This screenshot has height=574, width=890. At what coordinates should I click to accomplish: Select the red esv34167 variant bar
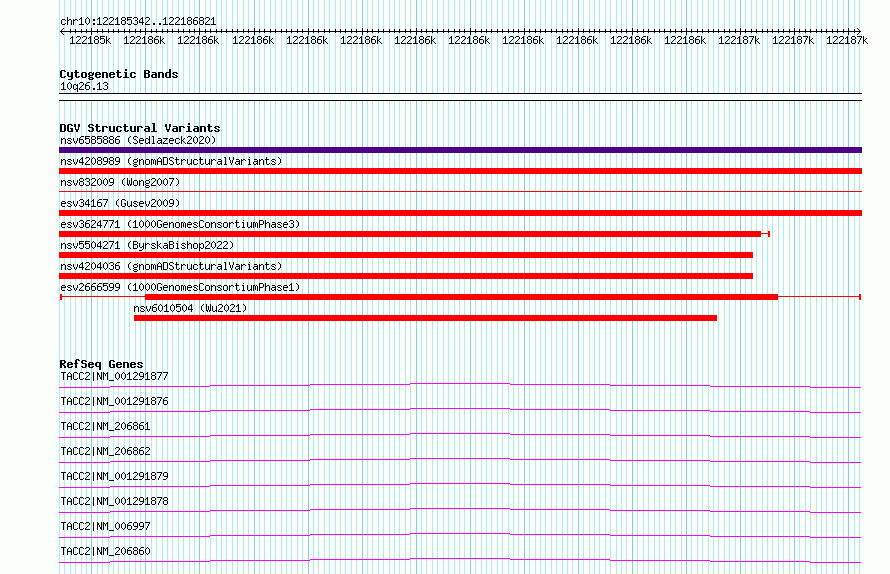coord(460,213)
